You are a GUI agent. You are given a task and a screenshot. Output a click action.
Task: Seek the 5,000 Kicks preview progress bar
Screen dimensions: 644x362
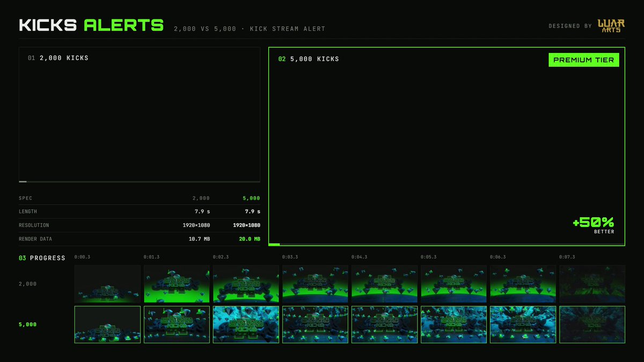(447, 245)
